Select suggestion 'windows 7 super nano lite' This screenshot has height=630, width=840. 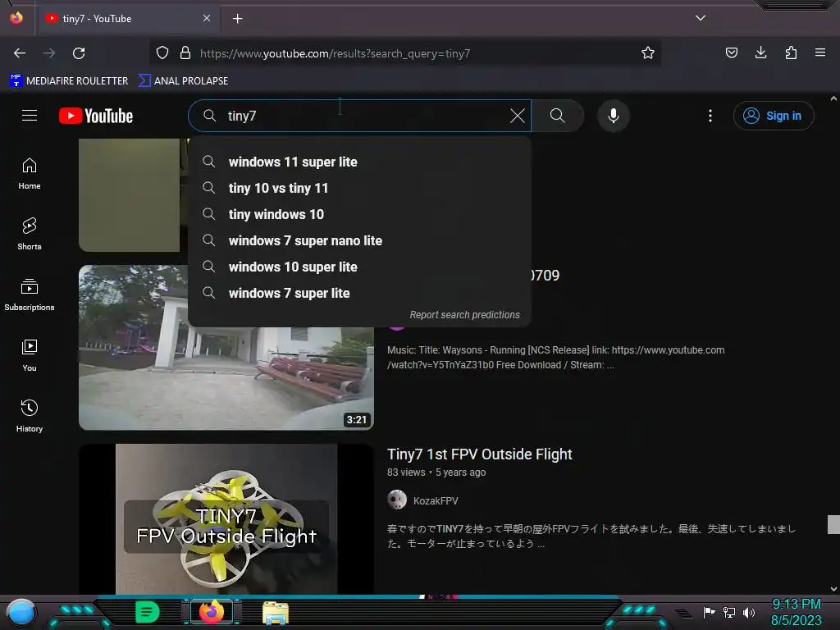[359, 240]
